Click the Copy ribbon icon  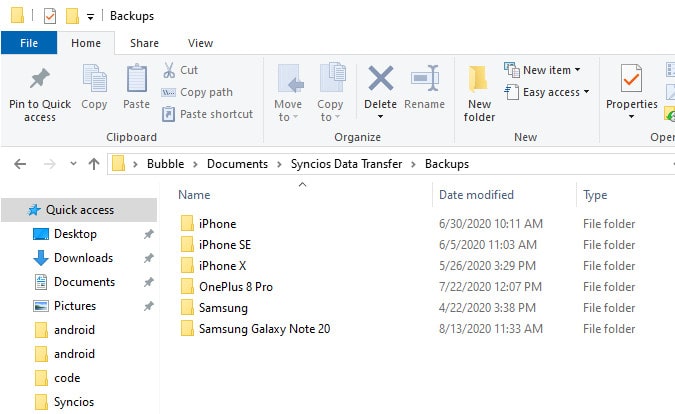tap(94, 78)
